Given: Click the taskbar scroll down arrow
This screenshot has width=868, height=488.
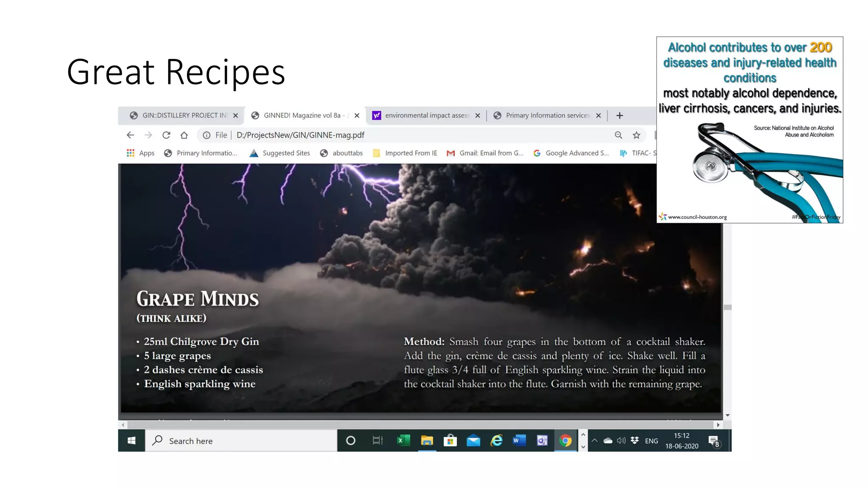Looking at the screenshot, I should (x=583, y=447).
